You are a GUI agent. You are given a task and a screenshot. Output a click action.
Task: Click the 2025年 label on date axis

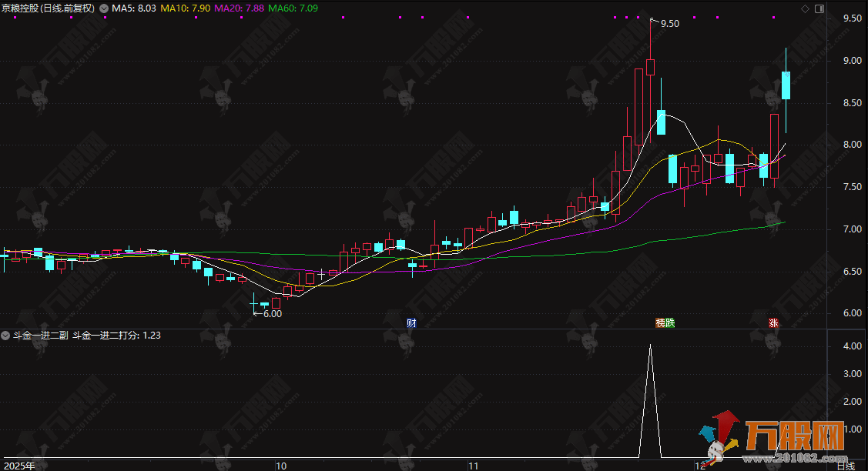(x=19, y=465)
